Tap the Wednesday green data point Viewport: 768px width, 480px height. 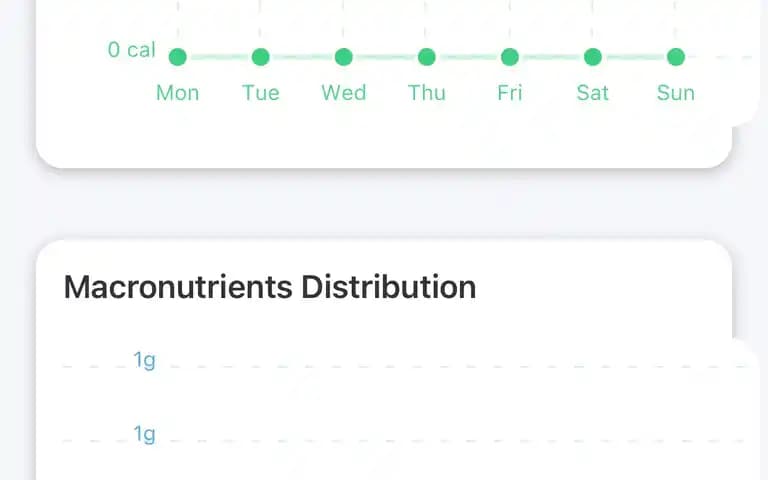pos(343,57)
